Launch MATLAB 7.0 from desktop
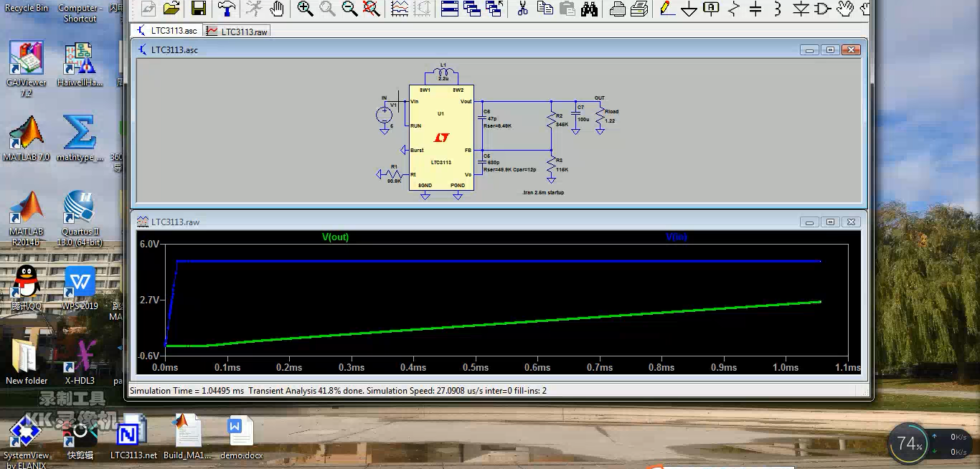This screenshot has height=469, width=980. point(27,138)
